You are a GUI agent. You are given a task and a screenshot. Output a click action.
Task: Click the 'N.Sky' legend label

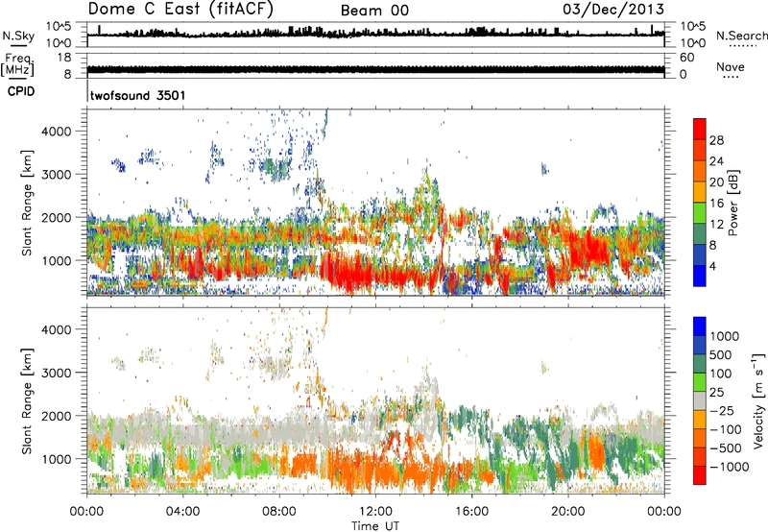tap(18, 36)
